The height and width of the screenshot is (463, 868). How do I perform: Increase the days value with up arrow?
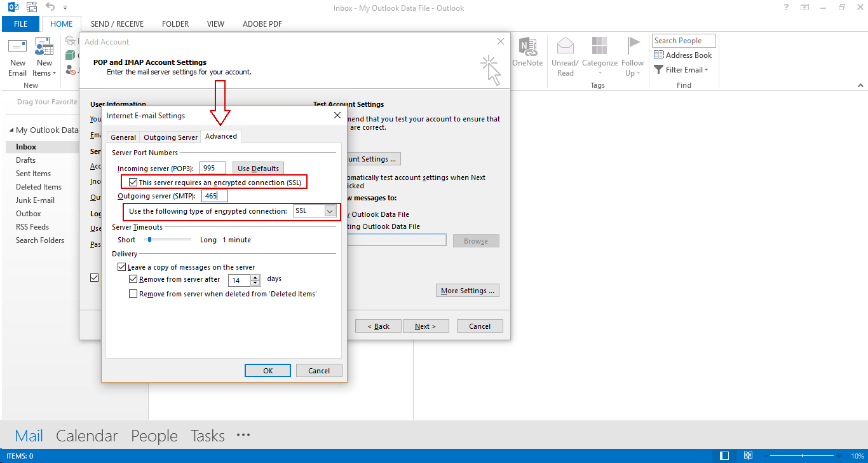pyautogui.click(x=255, y=277)
